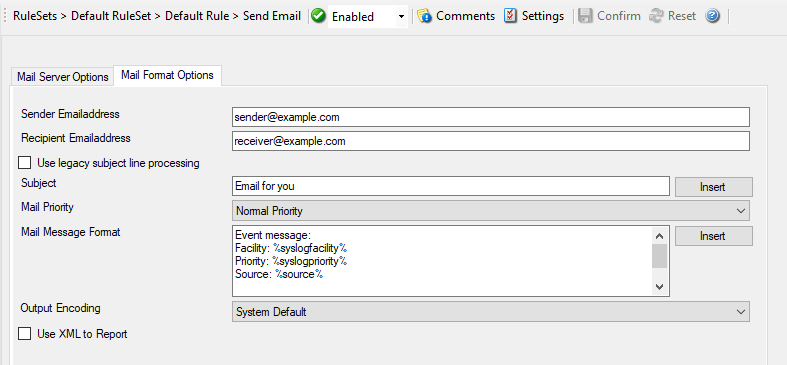Click Insert button next to Subject
Image resolution: width=787 pixels, height=365 pixels.
[x=713, y=187]
